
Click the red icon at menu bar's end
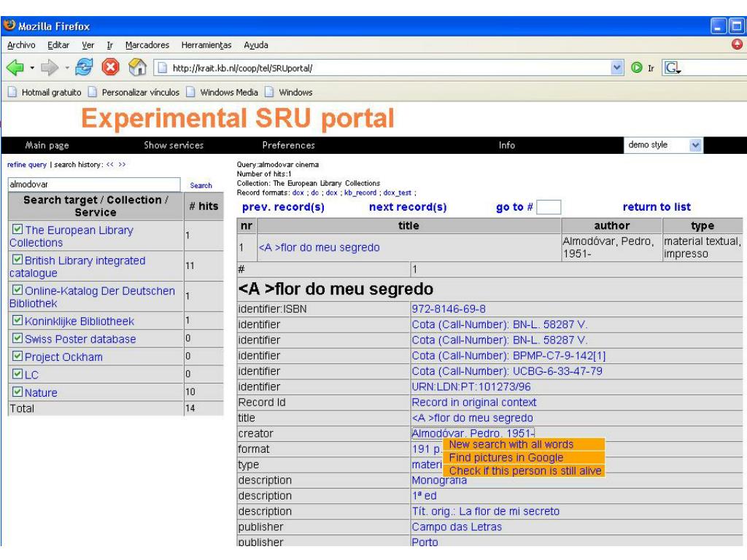point(737,44)
